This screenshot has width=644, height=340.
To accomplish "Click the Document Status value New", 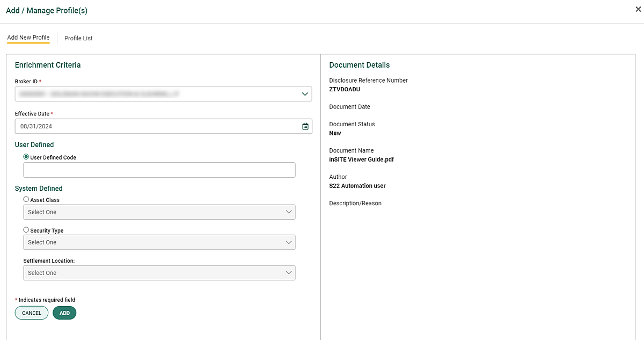I will (x=335, y=133).
